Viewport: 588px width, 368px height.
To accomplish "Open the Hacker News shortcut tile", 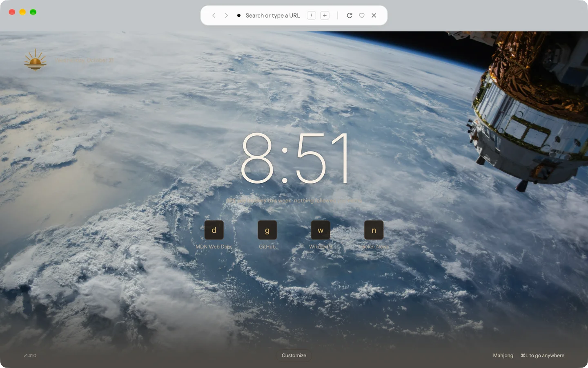I will point(374,230).
